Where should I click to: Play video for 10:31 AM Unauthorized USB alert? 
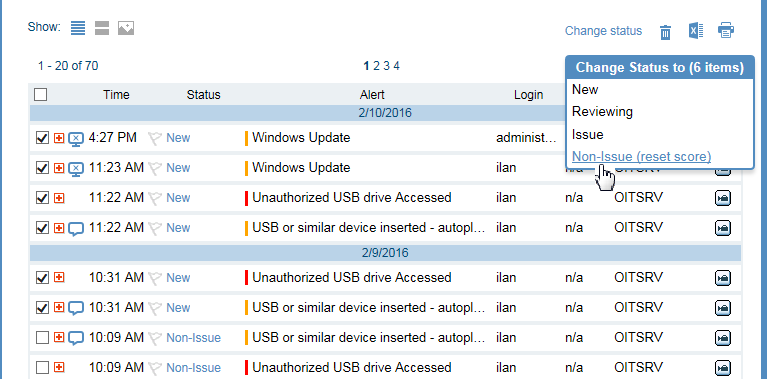point(723,278)
